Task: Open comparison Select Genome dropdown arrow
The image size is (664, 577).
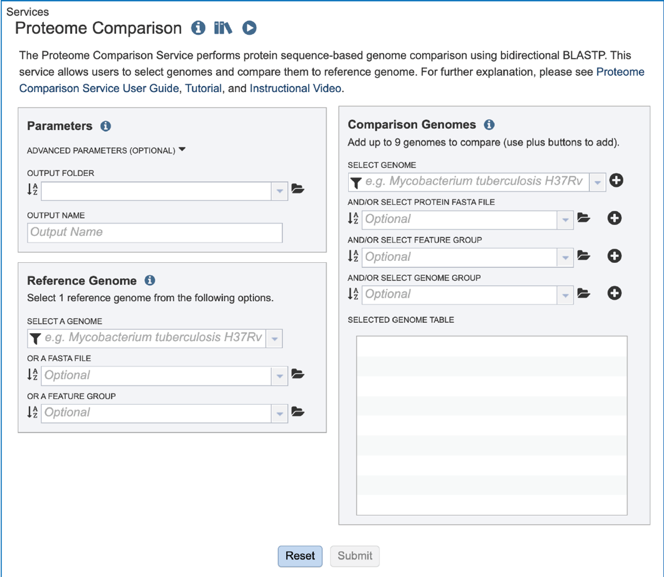Action: tap(597, 182)
